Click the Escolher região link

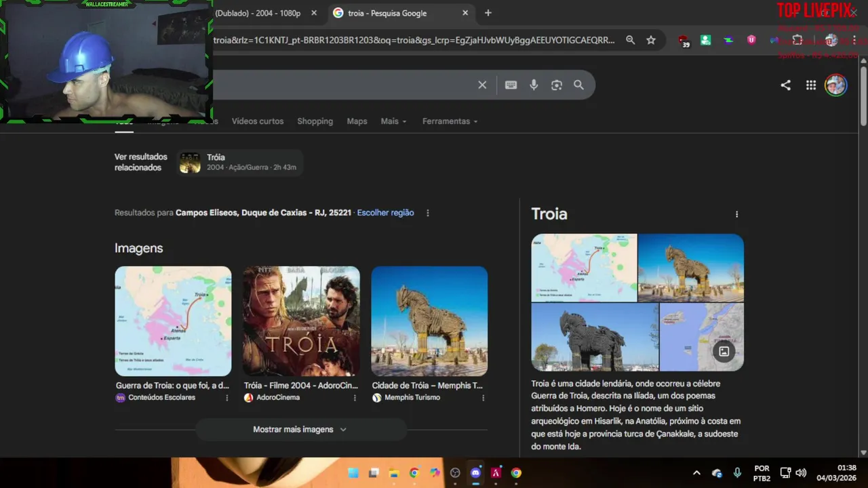[x=385, y=213]
